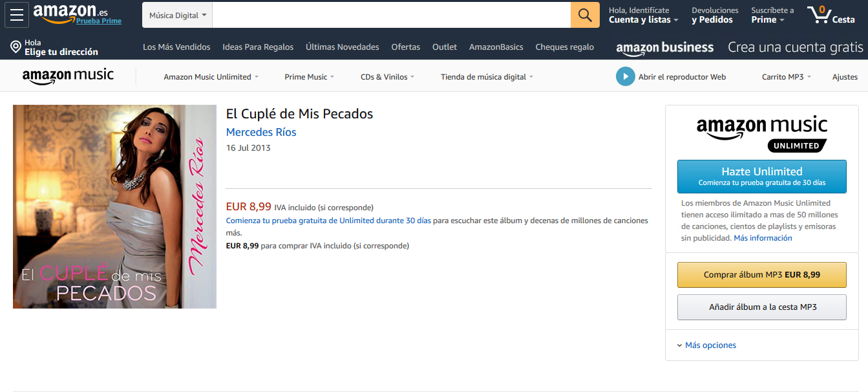Open the hamburger navigation menu
The width and height of the screenshot is (868, 392).
coord(17,15)
